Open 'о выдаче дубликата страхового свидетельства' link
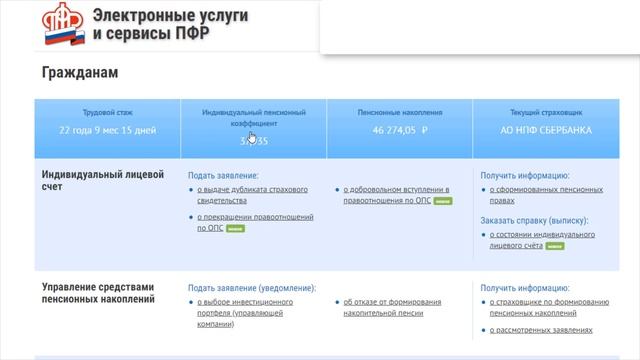 [x=252, y=195]
